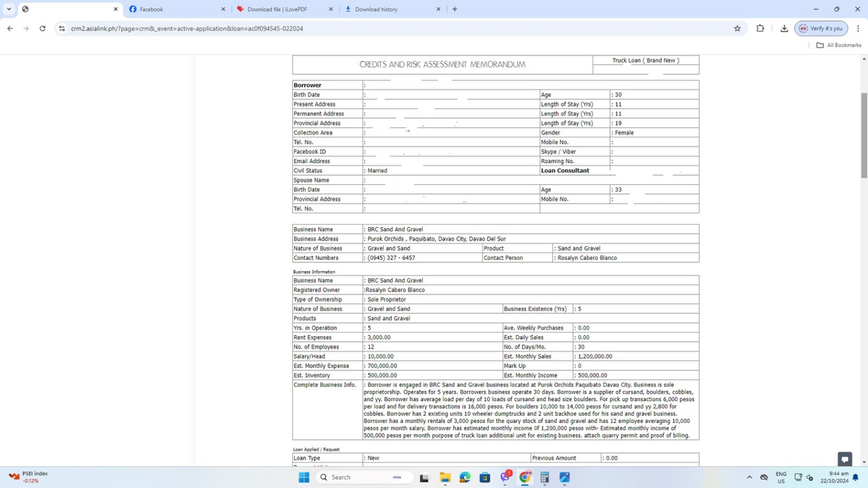
Task: Click the Verify it's you profile button
Action: pos(821,28)
